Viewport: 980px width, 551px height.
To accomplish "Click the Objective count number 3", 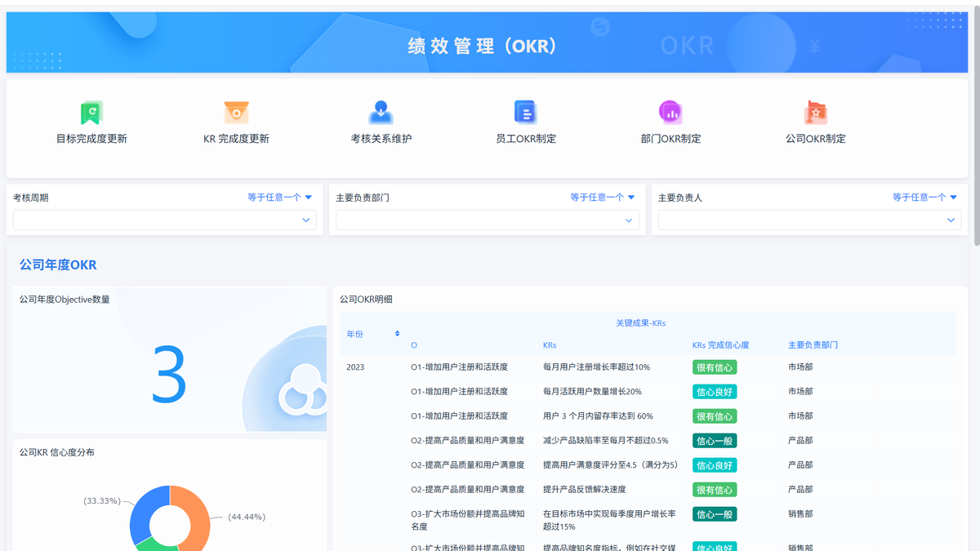I will click(x=170, y=375).
